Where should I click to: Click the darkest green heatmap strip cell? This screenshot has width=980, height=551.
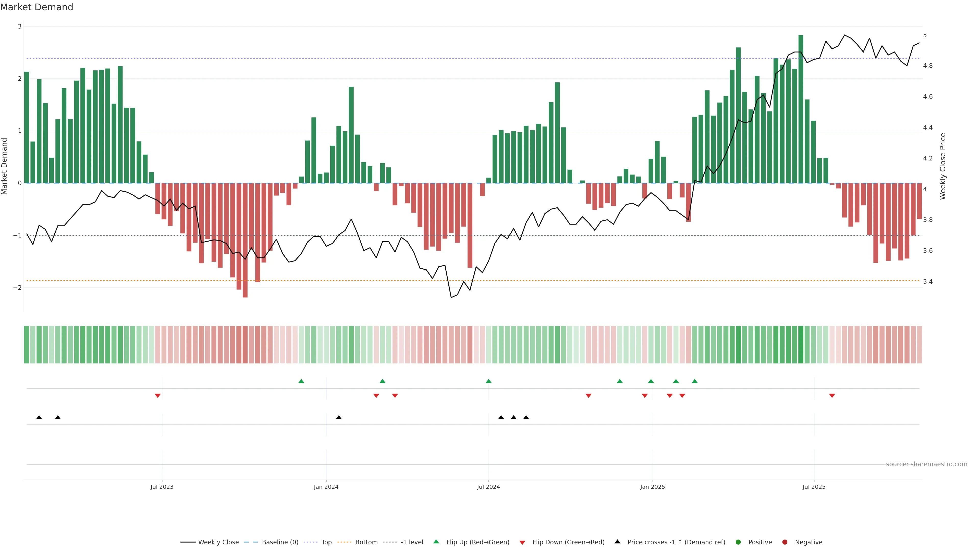[801, 345]
